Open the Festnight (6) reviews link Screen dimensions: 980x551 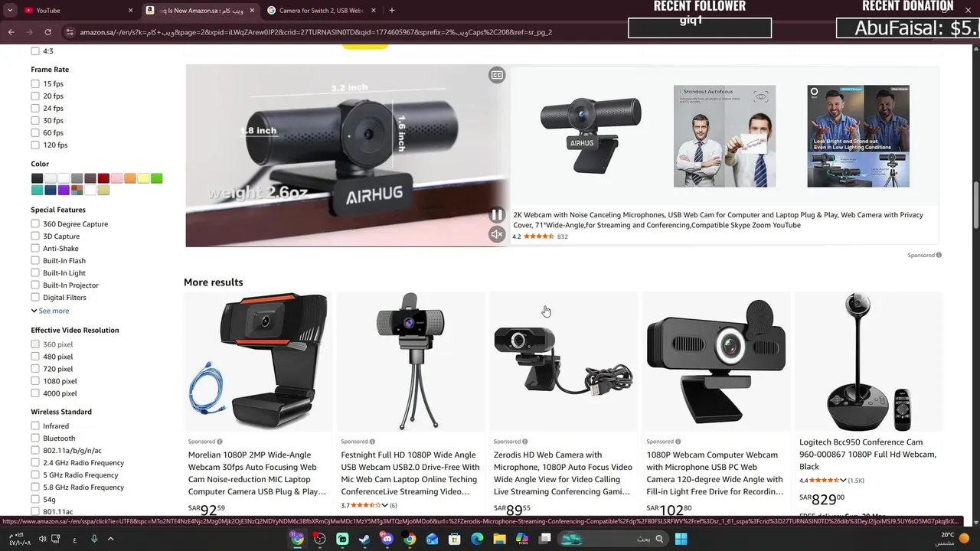(394, 505)
